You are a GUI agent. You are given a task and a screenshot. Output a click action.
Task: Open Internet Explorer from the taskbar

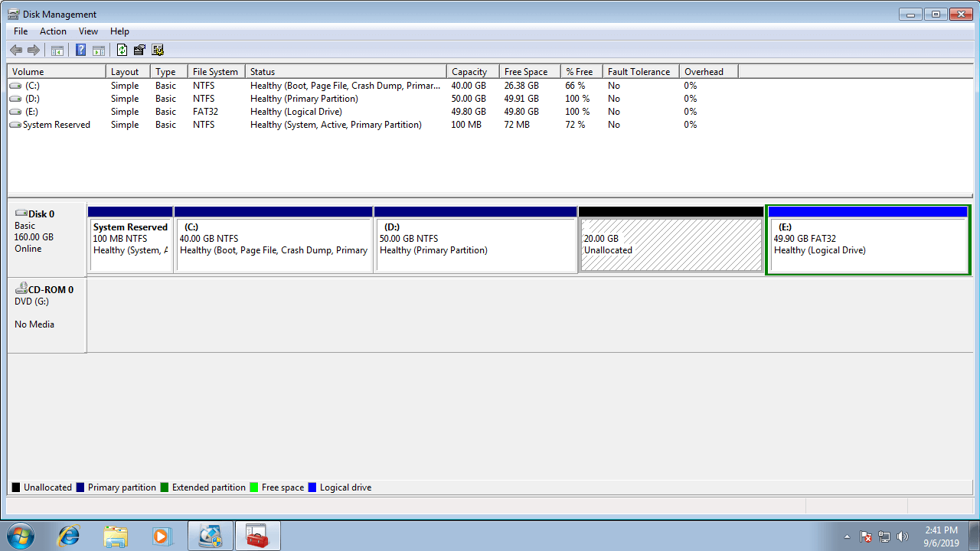[68, 536]
